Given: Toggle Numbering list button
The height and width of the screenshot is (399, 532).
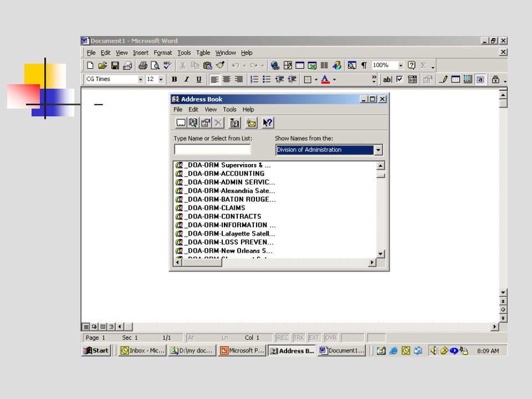Looking at the screenshot, I should click(254, 79).
